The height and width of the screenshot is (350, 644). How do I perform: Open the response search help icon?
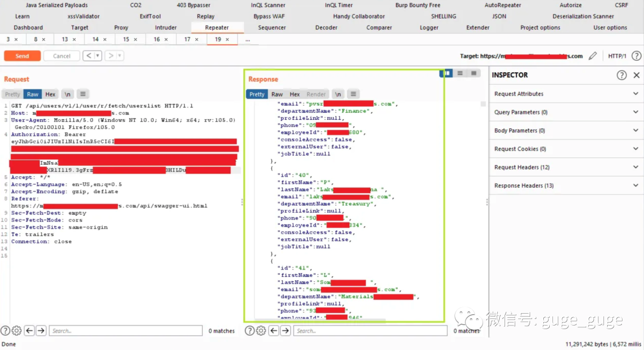coord(249,331)
